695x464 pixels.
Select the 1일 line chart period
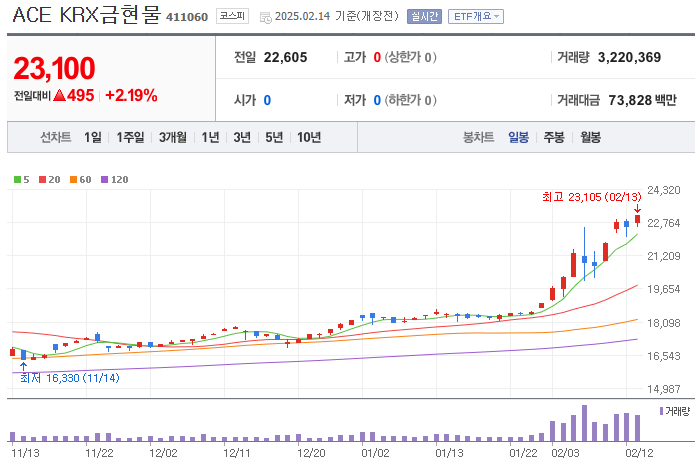tap(93, 137)
